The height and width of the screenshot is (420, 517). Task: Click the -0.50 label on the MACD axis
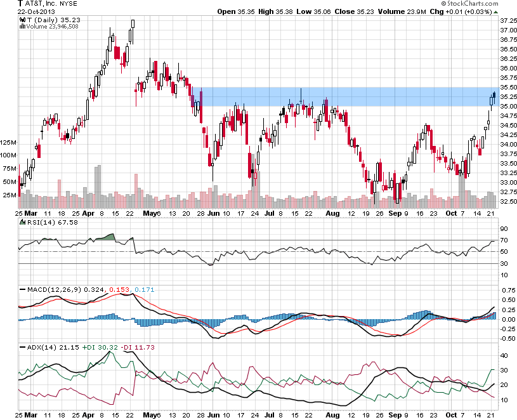pyautogui.click(x=507, y=339)
